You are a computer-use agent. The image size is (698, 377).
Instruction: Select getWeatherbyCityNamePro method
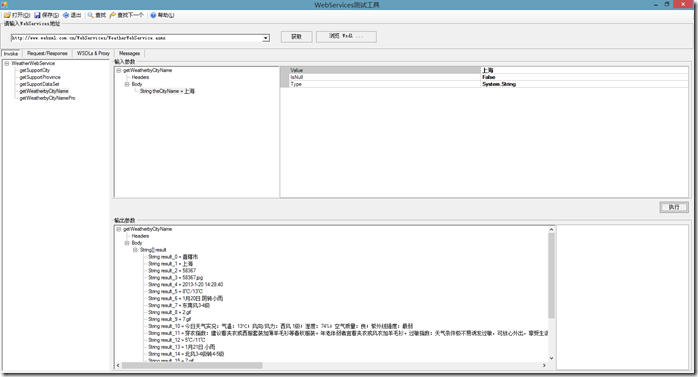(x=47, y=98)
